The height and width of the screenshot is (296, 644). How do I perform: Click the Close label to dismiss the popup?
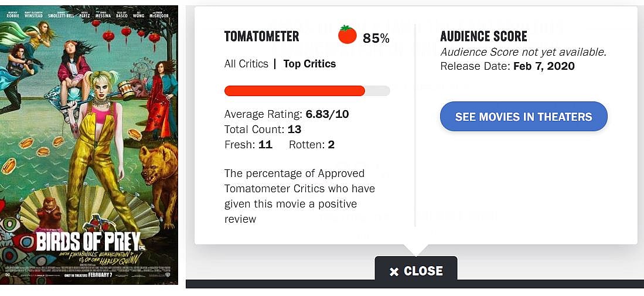pos(423,271)
